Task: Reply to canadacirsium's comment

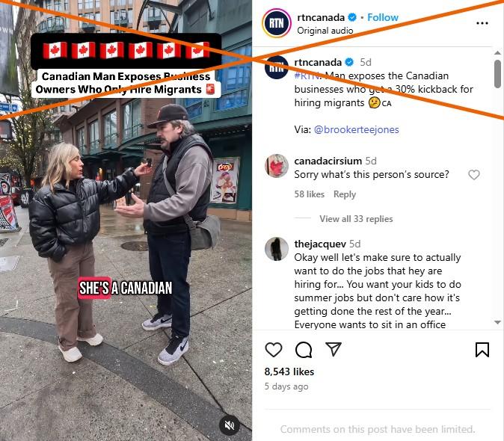Action: [345, 194]
